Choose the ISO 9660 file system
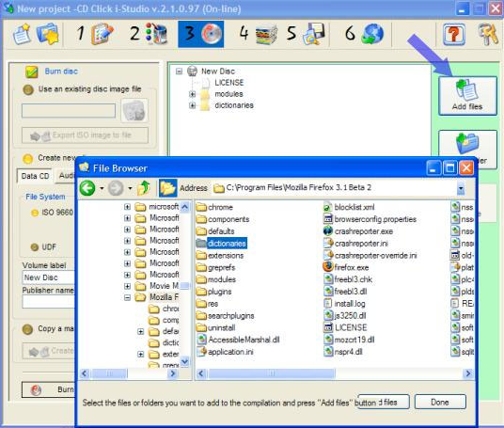504x428 pixels. click(x=35, y=213)
